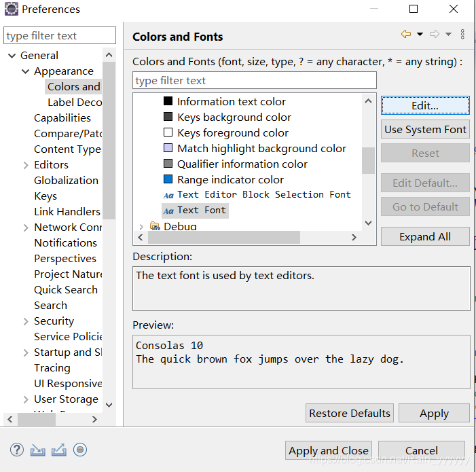Open Globalization preference page

pyautogui.click(x=66, y=181)
